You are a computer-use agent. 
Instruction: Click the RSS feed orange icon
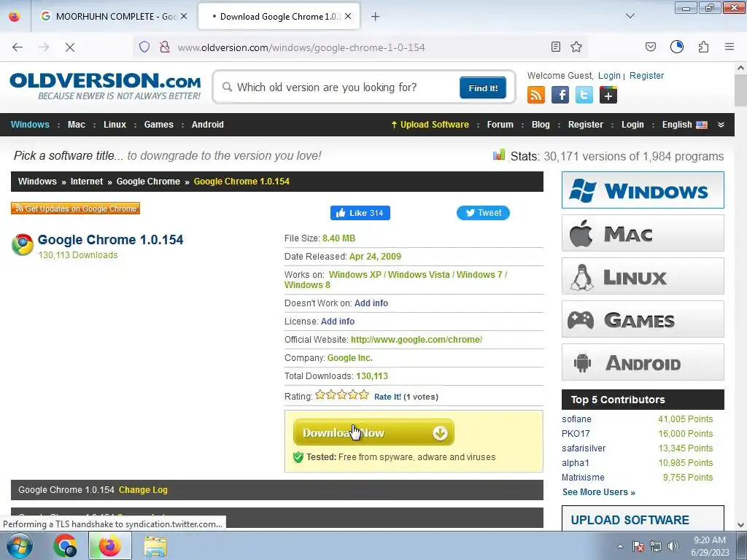point(536,95)
